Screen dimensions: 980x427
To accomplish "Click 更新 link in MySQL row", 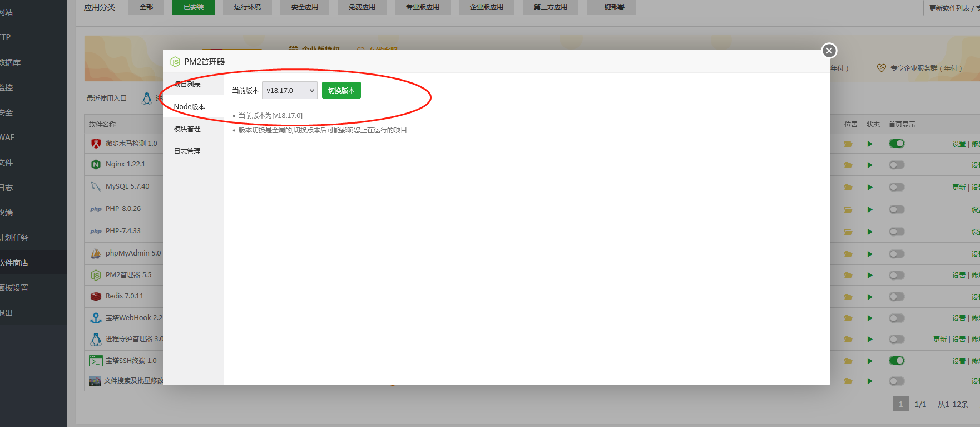I will 959,188.
